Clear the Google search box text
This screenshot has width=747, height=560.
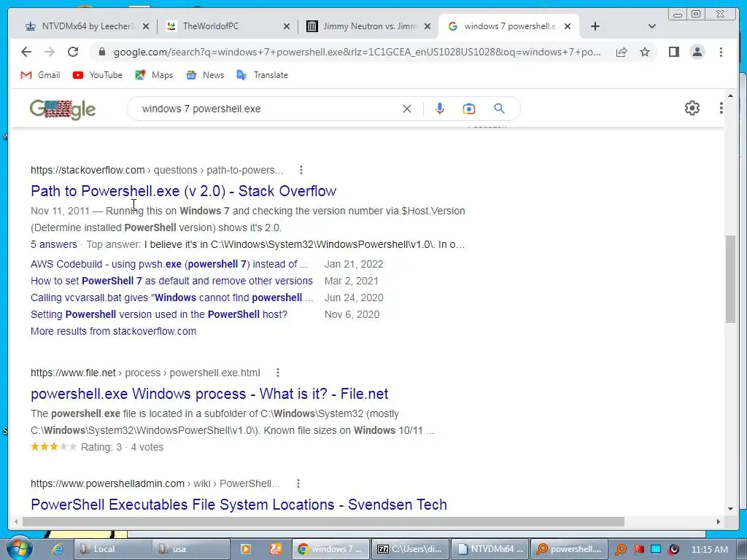(x=407, y=109)
